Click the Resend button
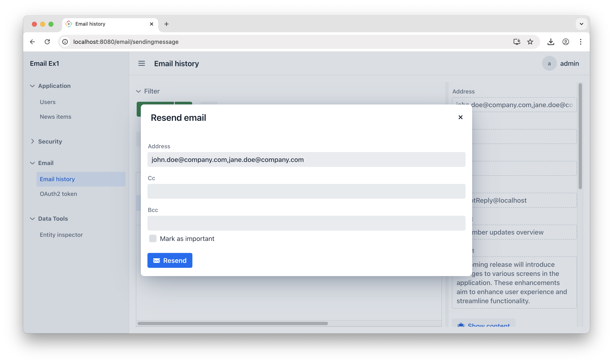Screen dimensions: 613x364 (x=170, y=260)
